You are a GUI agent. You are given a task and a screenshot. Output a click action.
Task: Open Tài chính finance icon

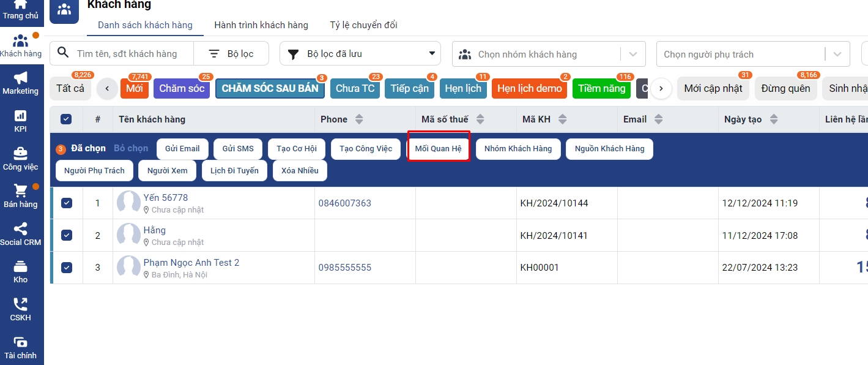(21, 343)
